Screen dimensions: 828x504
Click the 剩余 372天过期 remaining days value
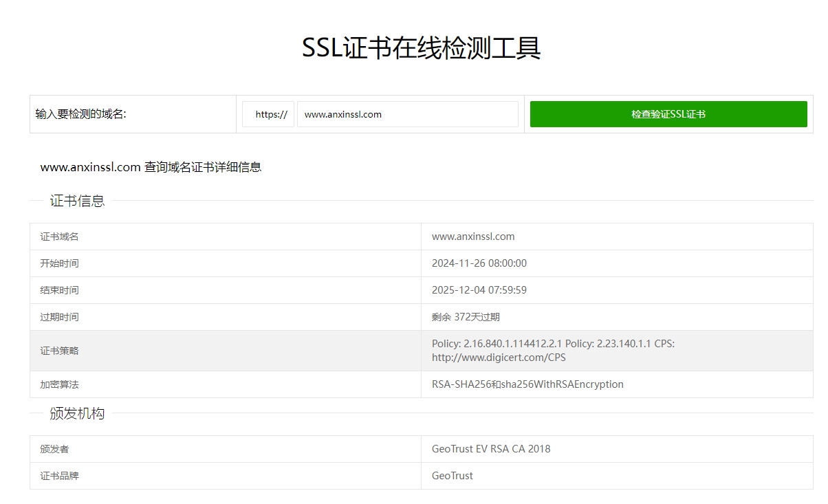[x=466, y=317]
